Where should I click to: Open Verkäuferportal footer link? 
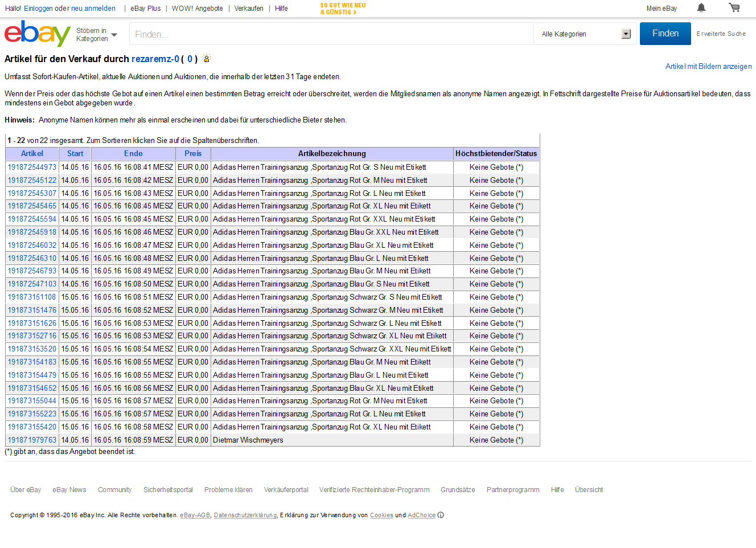click(x=286, y=490)
